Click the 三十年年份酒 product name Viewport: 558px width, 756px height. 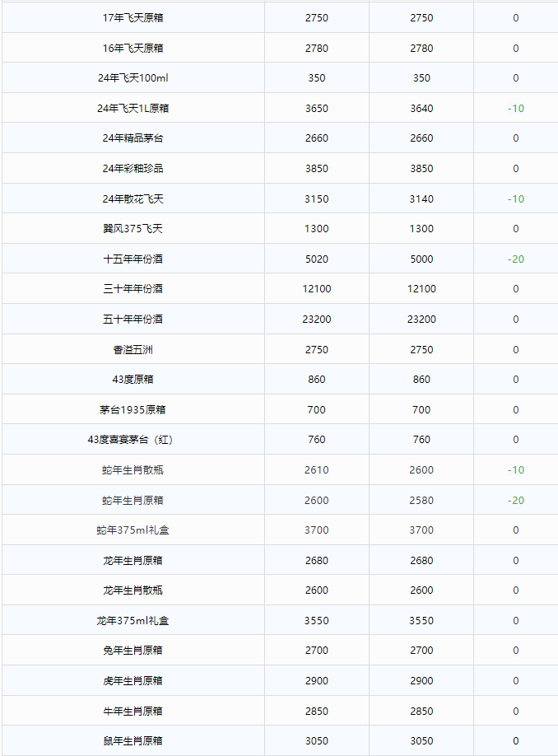[x=133, y=289]
